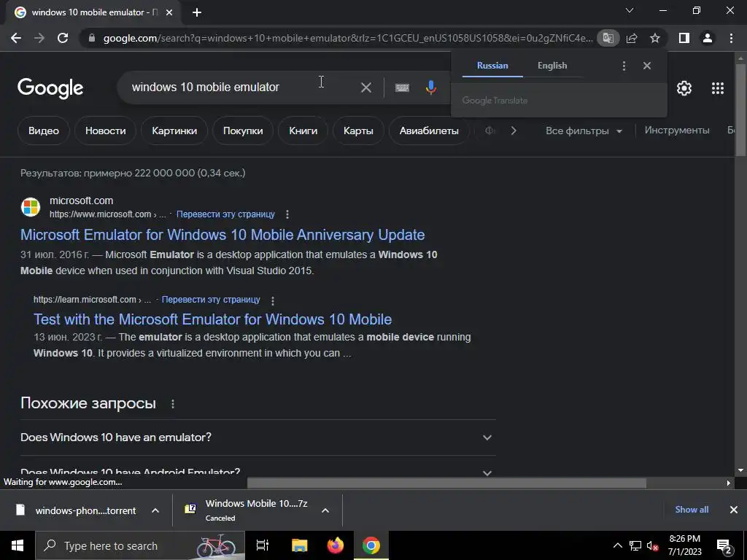This screenshot has width=747, height=560.
Task: Start voice search with microphone
Action: (x=430, y=87)
